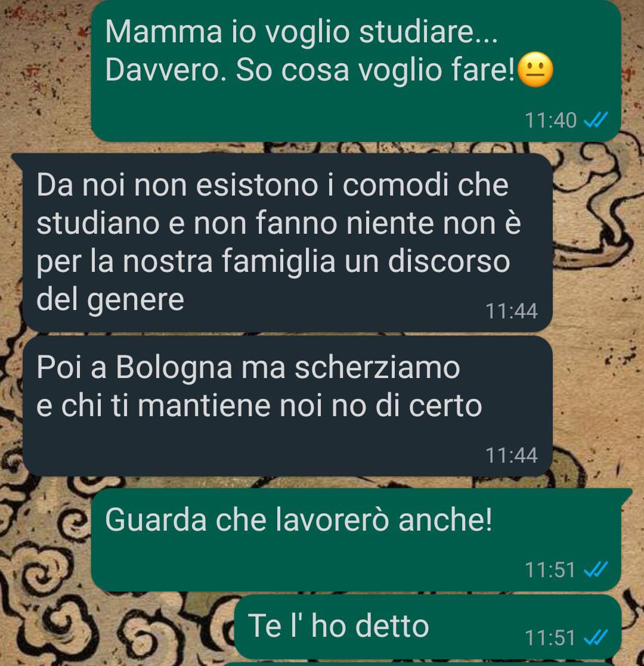Select the 'Mamma io voglio studiare...' message

tap(356, 70)
